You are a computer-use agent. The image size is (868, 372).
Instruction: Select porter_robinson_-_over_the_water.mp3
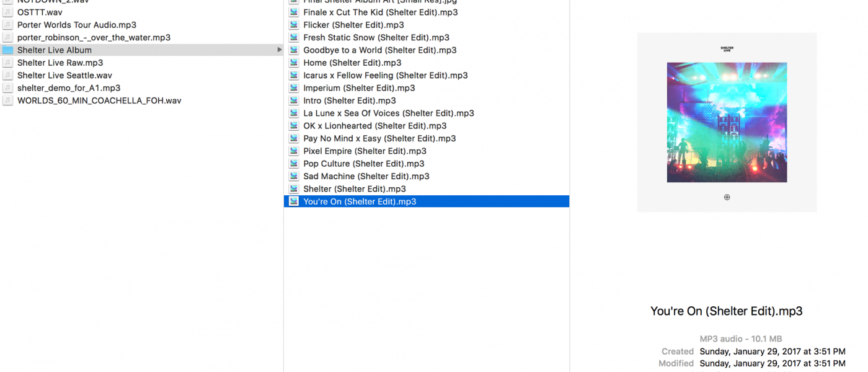coord(94,37)
